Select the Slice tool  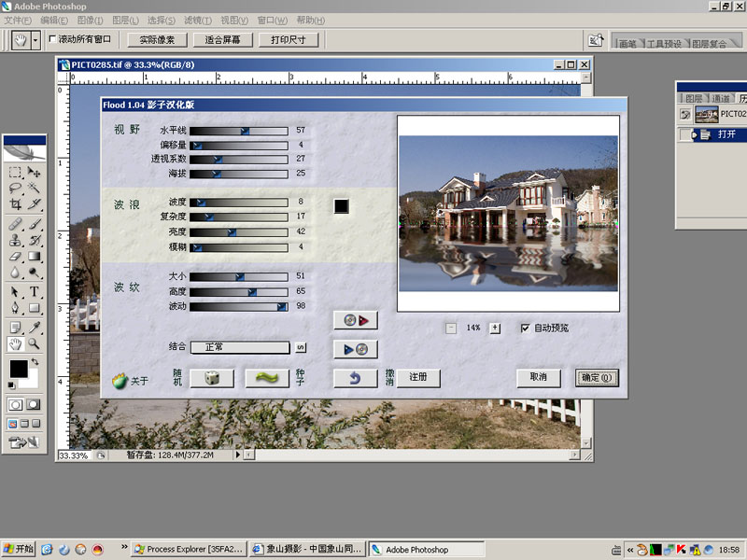pos(34,204)
